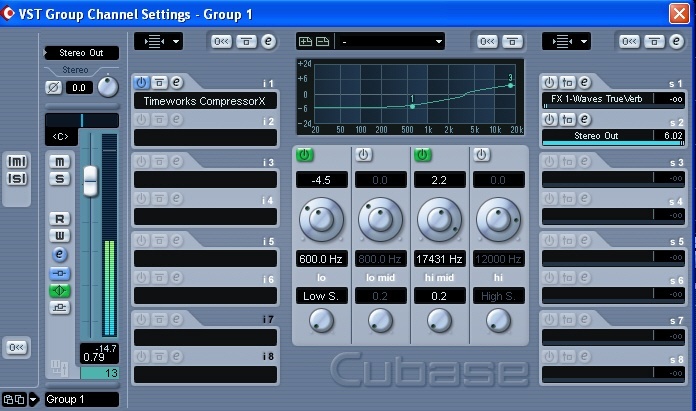Toggle the lo EQ band power button
The image size is (696, 411).
click(304, 155)
